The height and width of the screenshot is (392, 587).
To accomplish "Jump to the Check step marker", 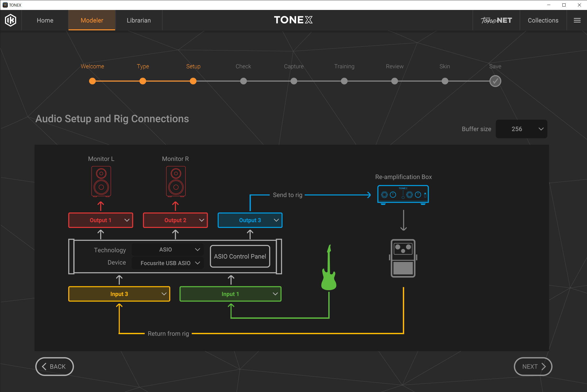I will pos(243,81).
